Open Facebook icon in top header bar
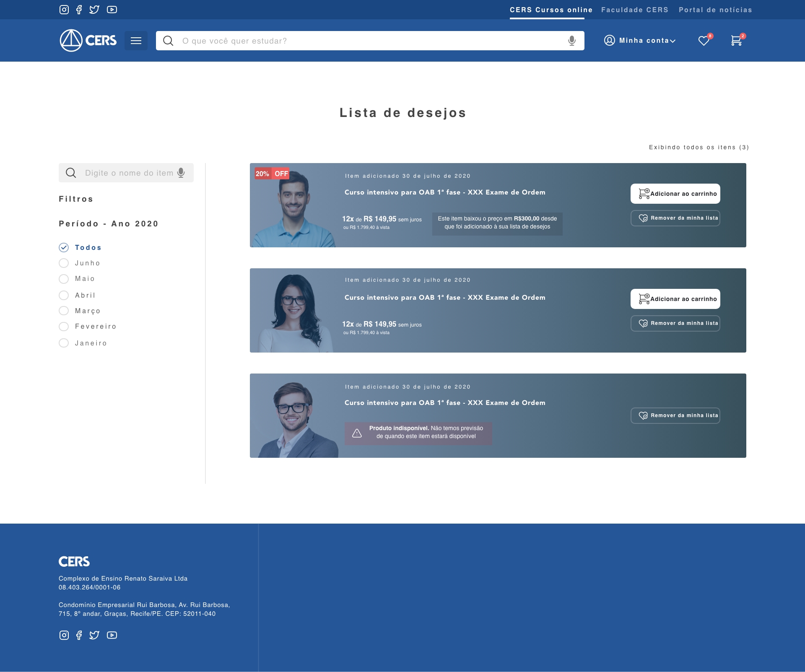The height and width of the screenshot is (672, 805). (79, 10)
